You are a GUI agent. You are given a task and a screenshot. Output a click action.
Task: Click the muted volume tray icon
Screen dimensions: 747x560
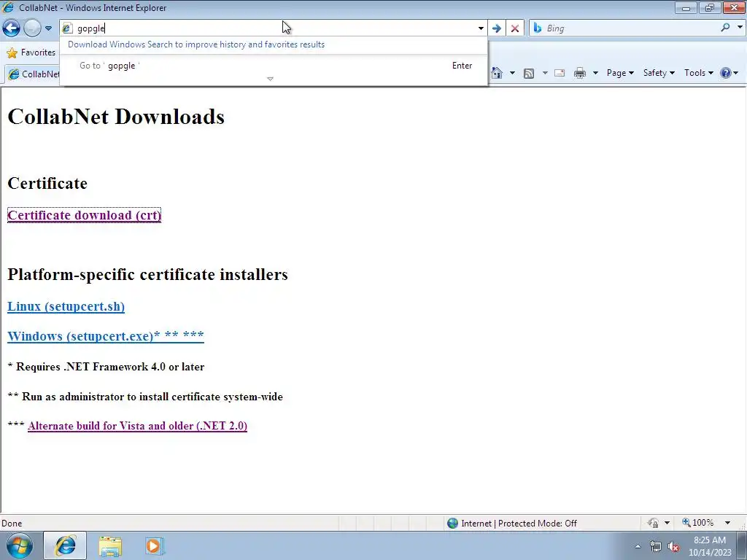[673, 547]
